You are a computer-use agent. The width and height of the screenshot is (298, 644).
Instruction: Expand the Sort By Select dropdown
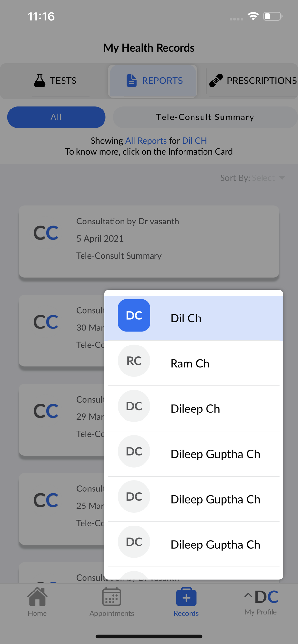click(253, 178)
